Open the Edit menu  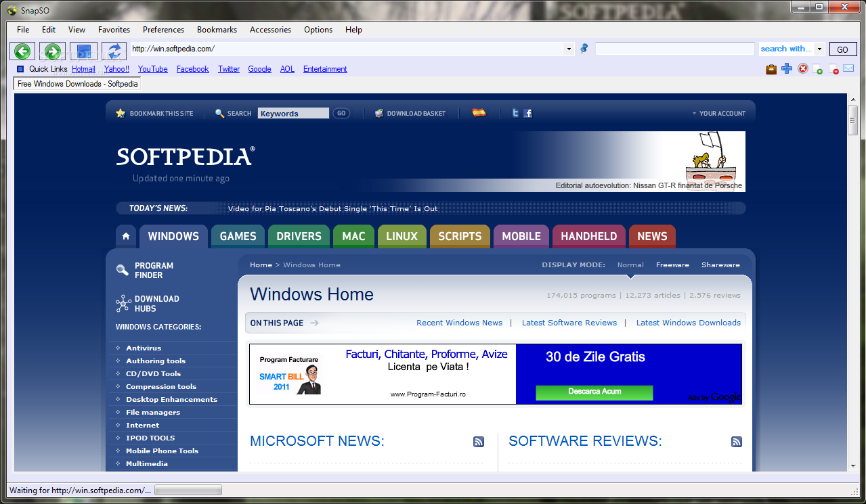(49, 30)
